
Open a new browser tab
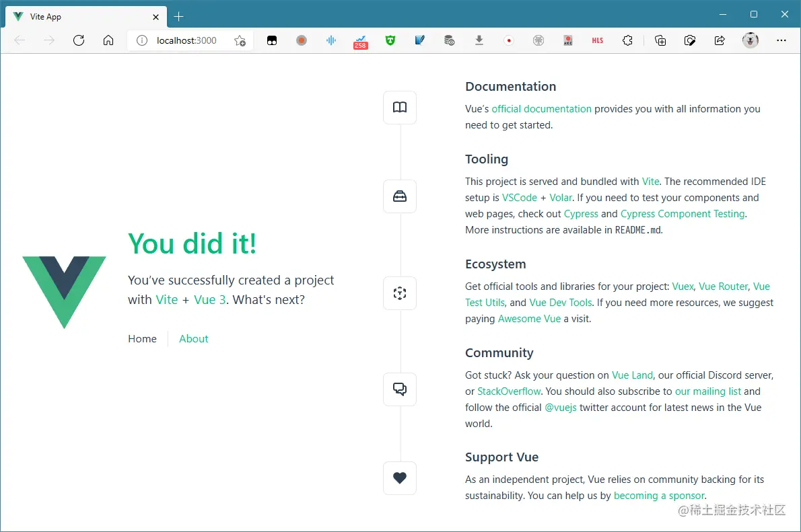178,17
